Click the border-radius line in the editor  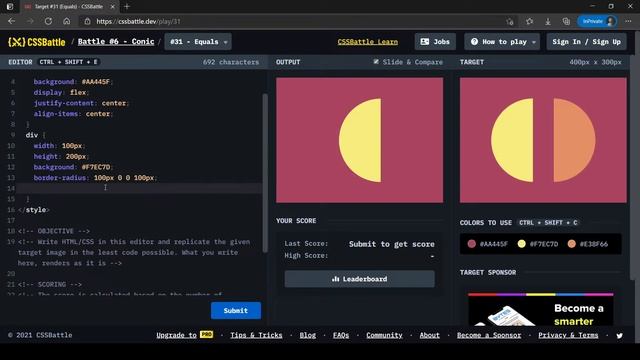coord(95,178)
